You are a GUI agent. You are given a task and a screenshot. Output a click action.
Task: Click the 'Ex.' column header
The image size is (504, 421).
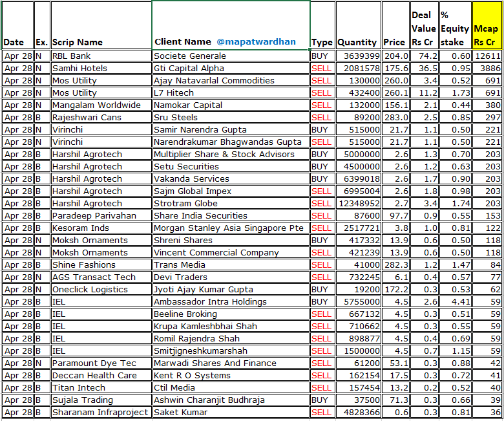(x=42, y=25)
